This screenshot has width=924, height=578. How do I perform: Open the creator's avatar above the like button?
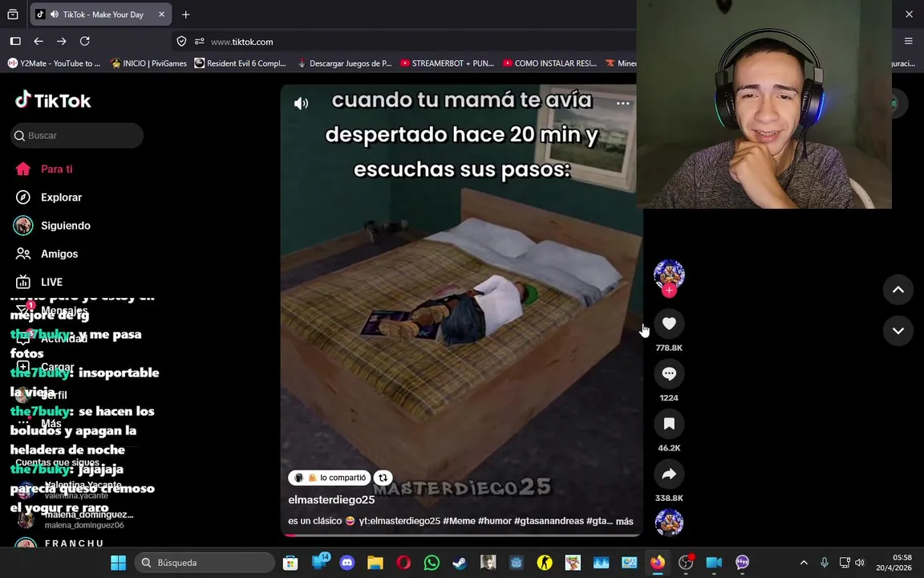(x=669, y=274)
